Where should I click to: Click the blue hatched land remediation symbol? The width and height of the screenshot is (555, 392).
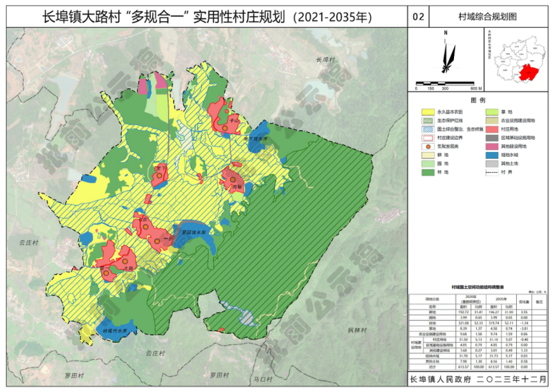pos(430,129)
